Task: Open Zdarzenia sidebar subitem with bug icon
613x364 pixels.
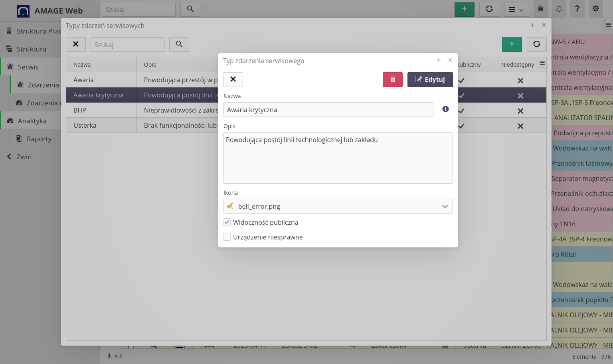Action: click(36, 85)
